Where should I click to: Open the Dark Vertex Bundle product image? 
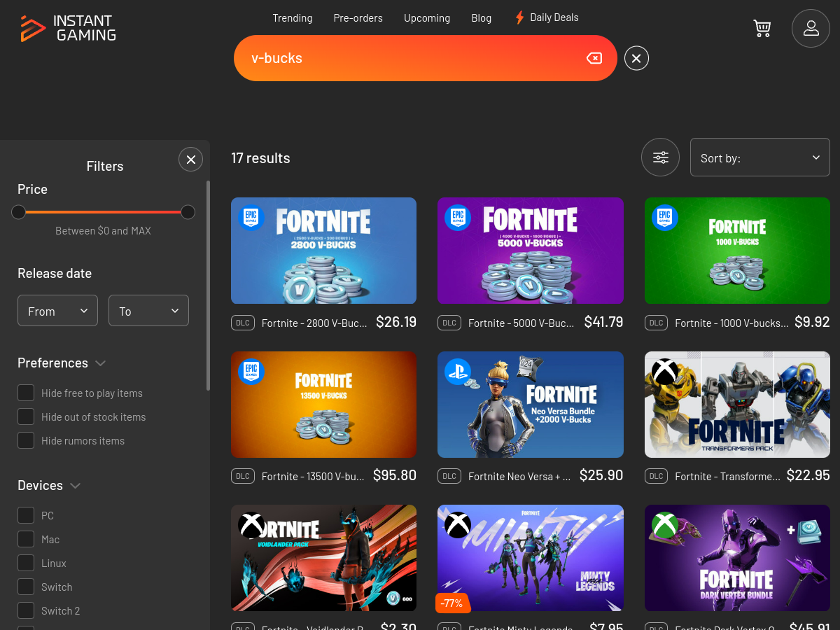(737, 559)
